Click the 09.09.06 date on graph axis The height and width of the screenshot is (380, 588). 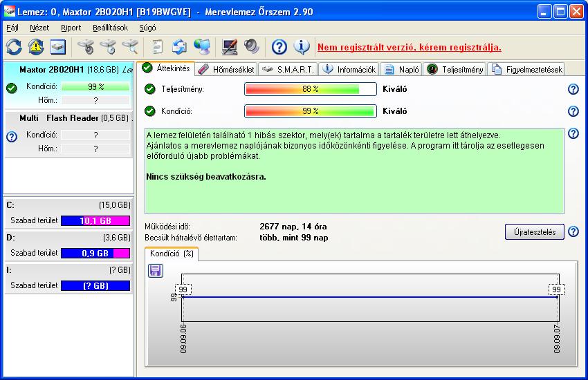click(x=183, y=339)
